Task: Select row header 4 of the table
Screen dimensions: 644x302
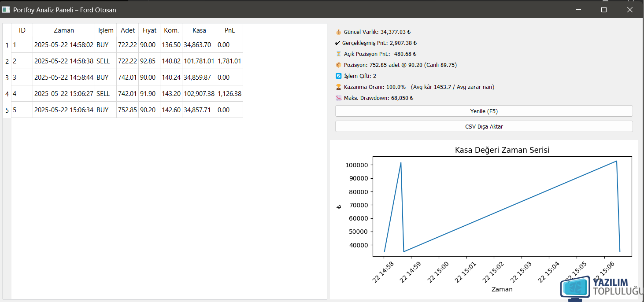Action: pos(7,94)
